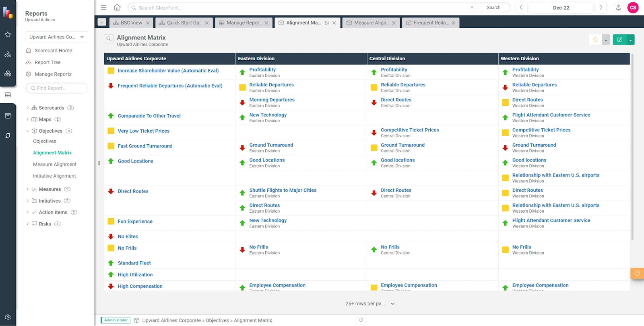644x326 pixels.
Task: Click the hamburger menu icon
Action: pyautogui.click(x=104, y=7)
